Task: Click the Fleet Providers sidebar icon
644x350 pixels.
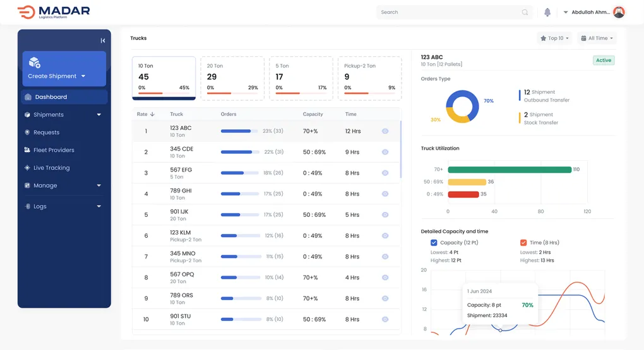Action: [27, 150]
